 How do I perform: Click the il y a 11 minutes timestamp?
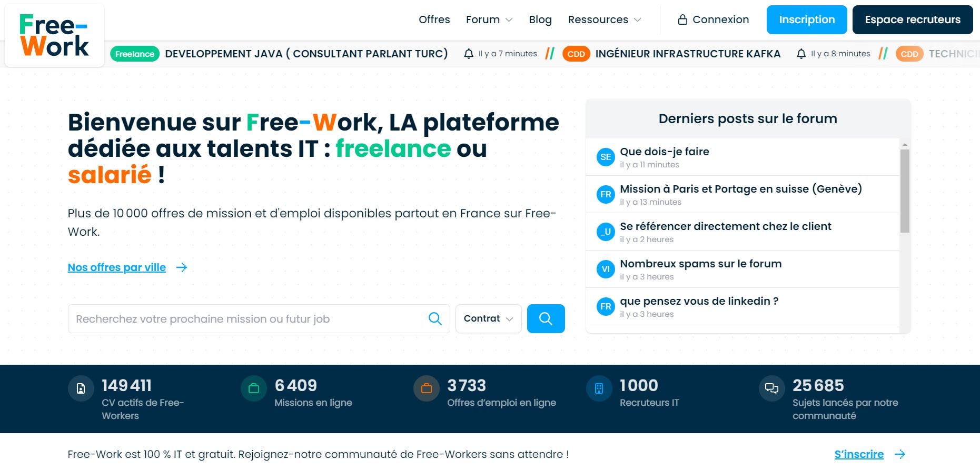coord(649,165)
